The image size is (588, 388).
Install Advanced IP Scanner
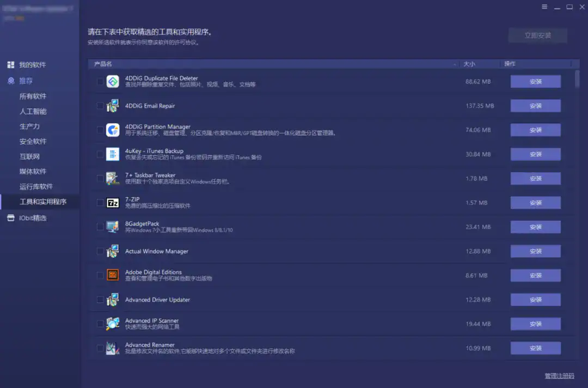[x=536, y=324]
